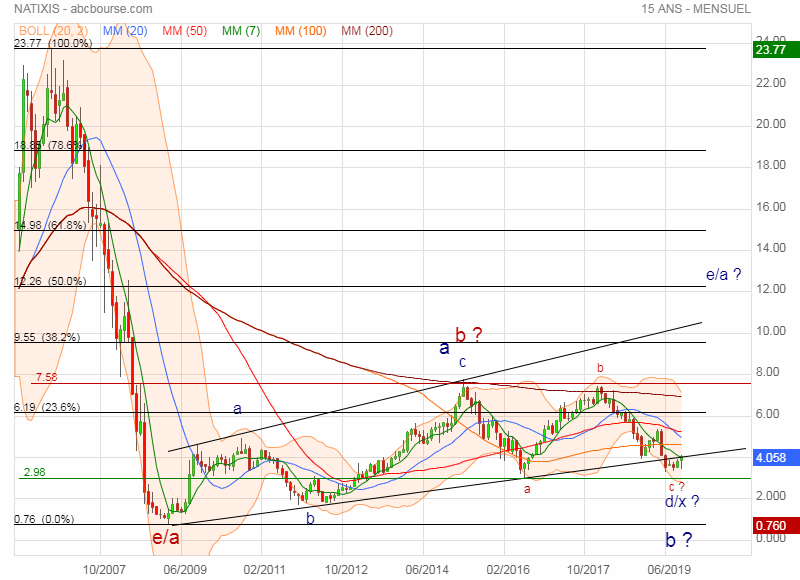Click the blue d/x ? annotation
This screenshot has height=580, width=800.
click(682, 501)
